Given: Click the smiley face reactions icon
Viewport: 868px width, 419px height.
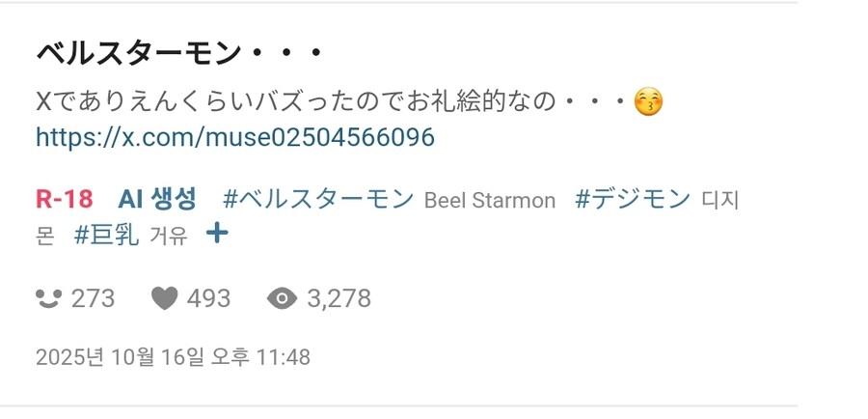Looking at the screenshot, I should click(49, 299).
